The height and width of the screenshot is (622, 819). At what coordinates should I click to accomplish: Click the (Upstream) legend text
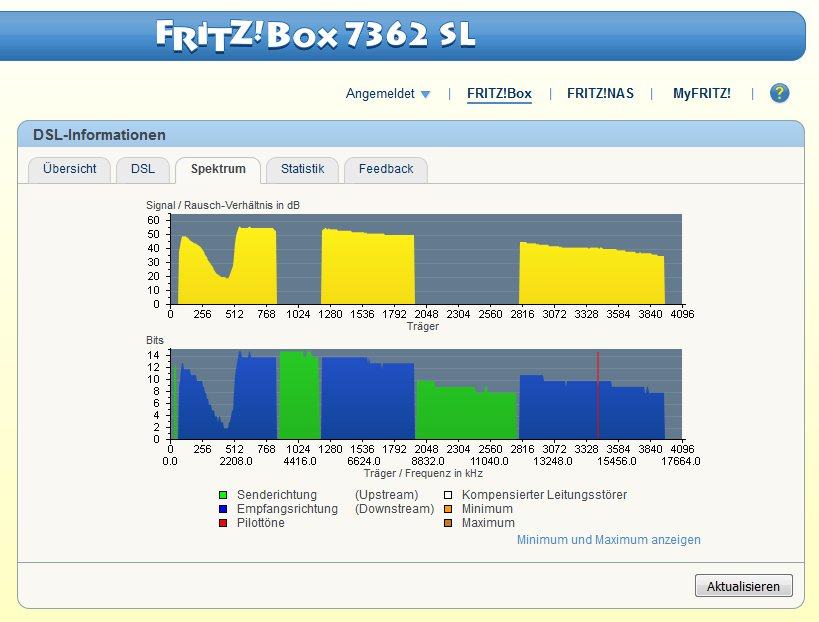point(387,495)
